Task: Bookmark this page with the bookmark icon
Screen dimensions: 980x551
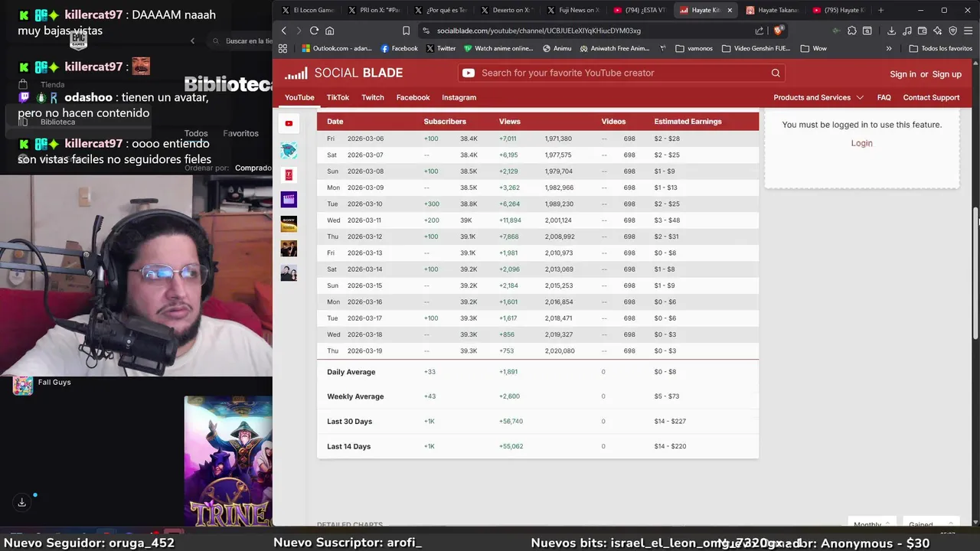Action: 406,31
